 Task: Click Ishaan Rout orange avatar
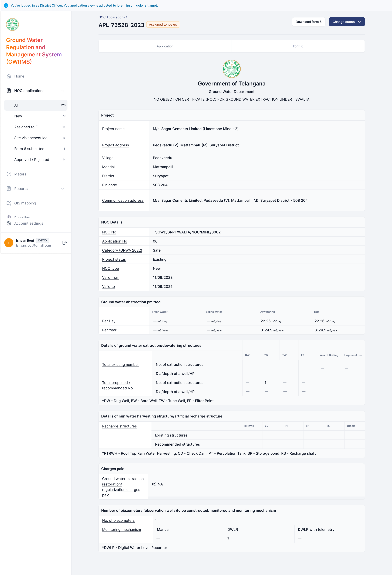[9, 243]
